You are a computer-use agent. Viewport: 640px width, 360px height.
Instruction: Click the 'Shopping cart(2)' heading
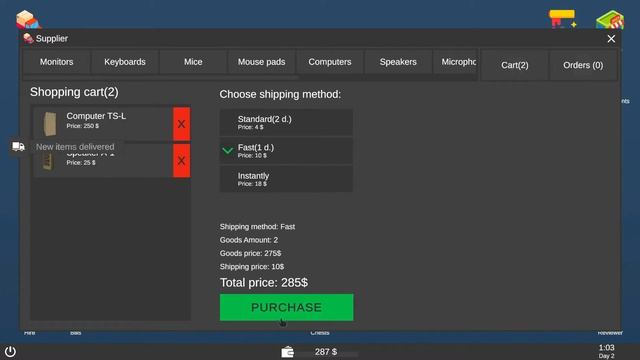pos(74,92)
